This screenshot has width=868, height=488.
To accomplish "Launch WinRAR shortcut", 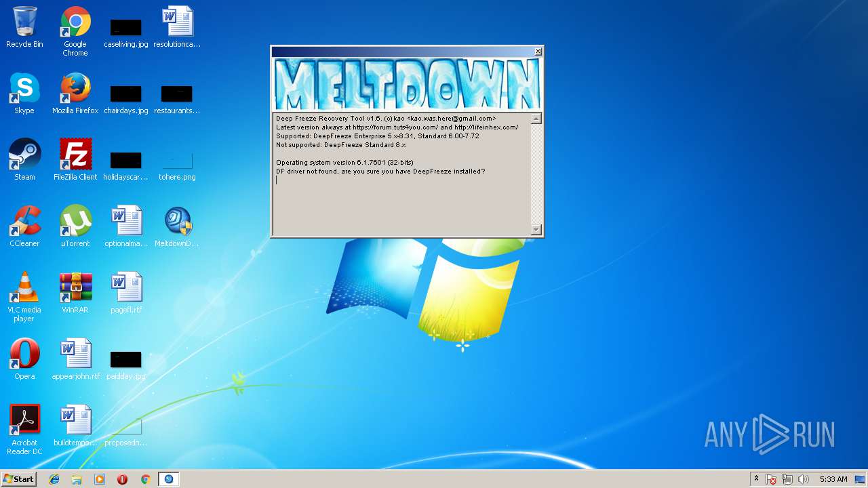I will point(75,293).
